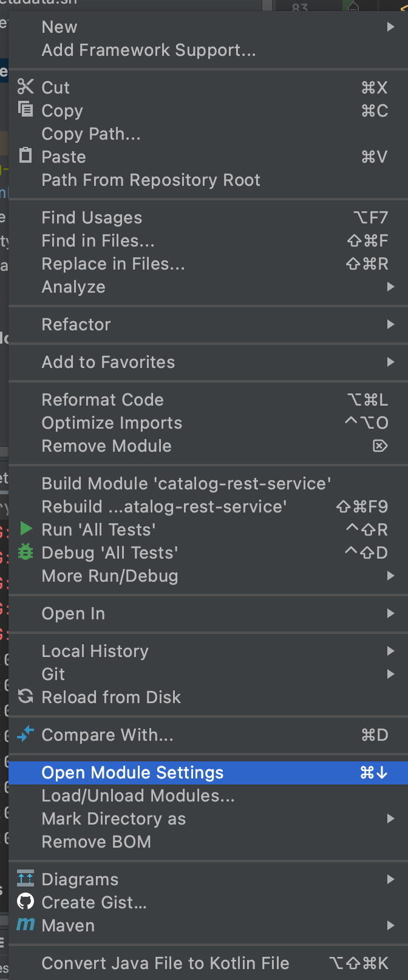The image size is (408, 980).
Task: Click the bug icon next to Debug 'All Tests'
Action: click(x=25, y=552)
